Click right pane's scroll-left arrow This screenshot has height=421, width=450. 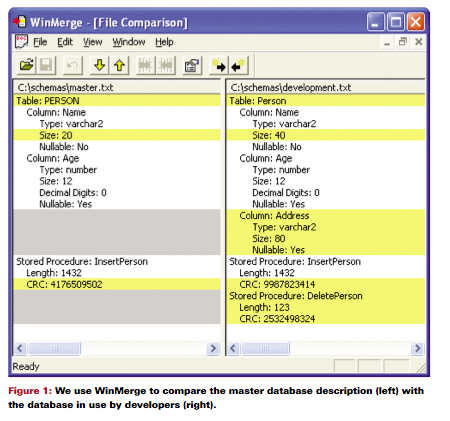[x=233, y=348]
